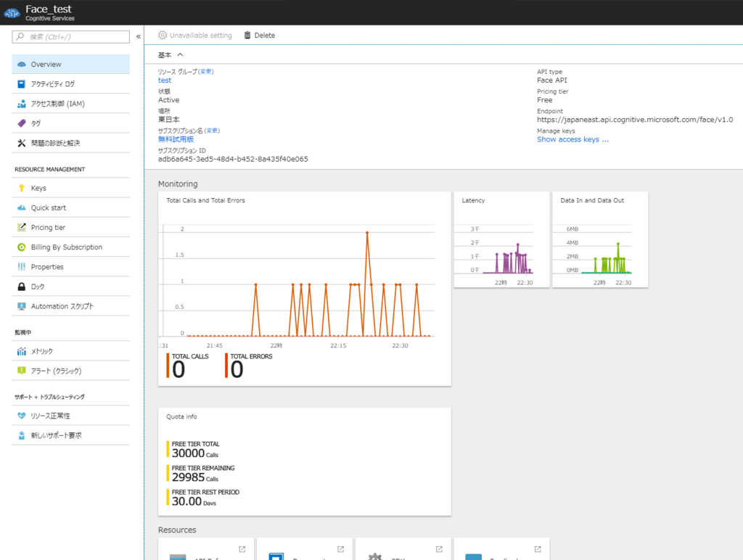The height and width of the screenshot is (560, 743).
Task: Click the peak data point at 2 on chart
Action: [367, 232]
